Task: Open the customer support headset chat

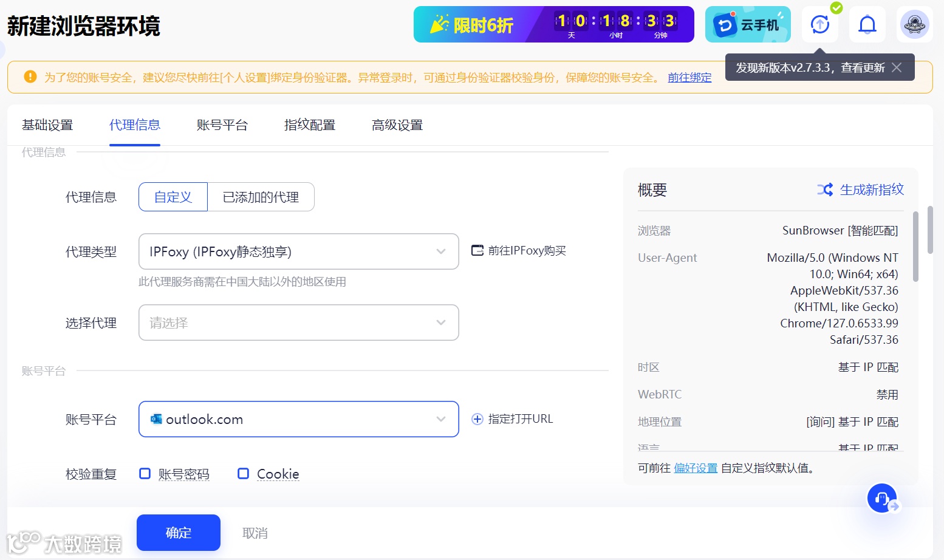Action: coord(883,499)
